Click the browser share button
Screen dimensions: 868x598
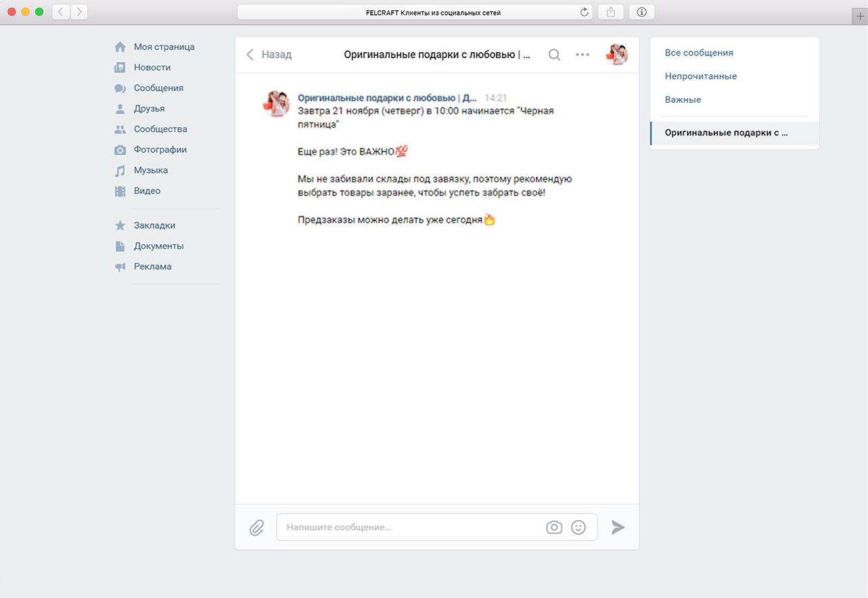coord(611,12)
